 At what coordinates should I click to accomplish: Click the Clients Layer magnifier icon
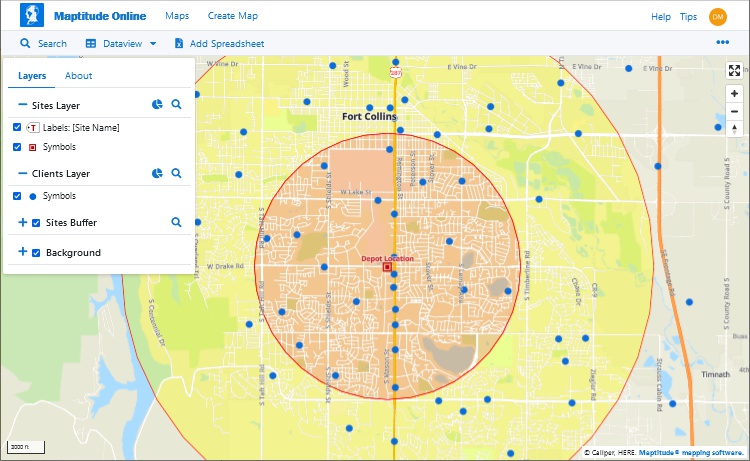click(x=176, y=174)
